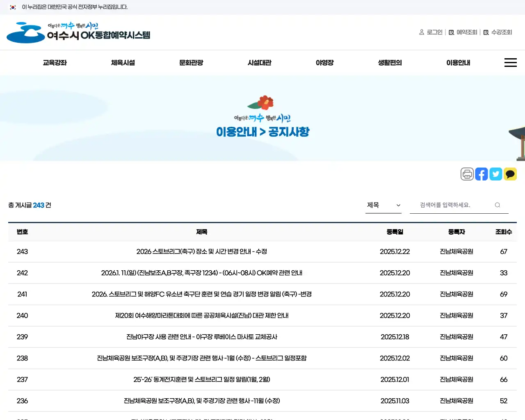Open 예약조회 using its document icon

451,32
